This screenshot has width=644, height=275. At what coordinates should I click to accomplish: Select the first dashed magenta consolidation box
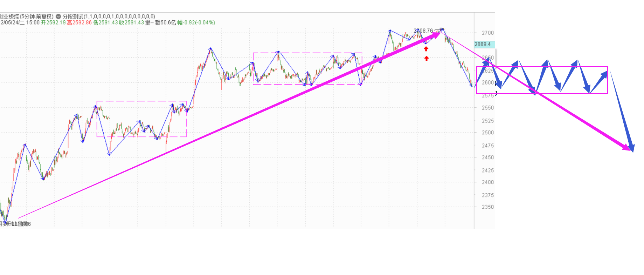141,101
